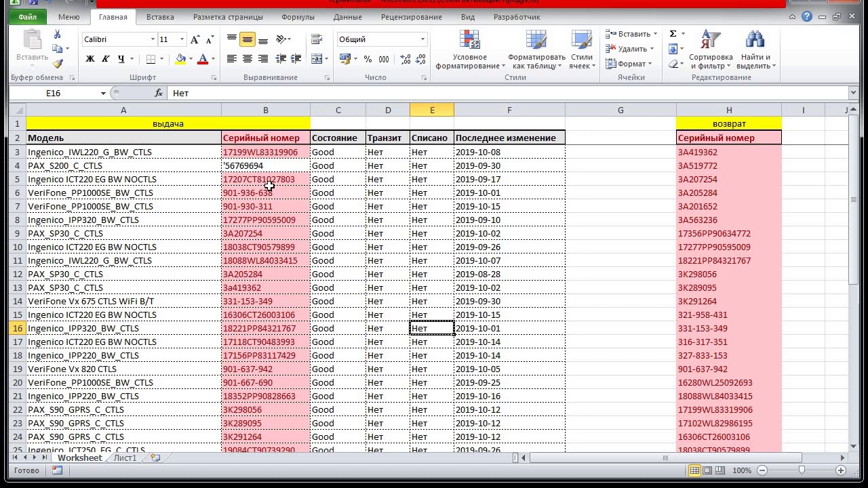This screenshot has width=868, height=488.
Task: Click the cell borders icon
Action: pyautogui.click(x=151, y=59)
